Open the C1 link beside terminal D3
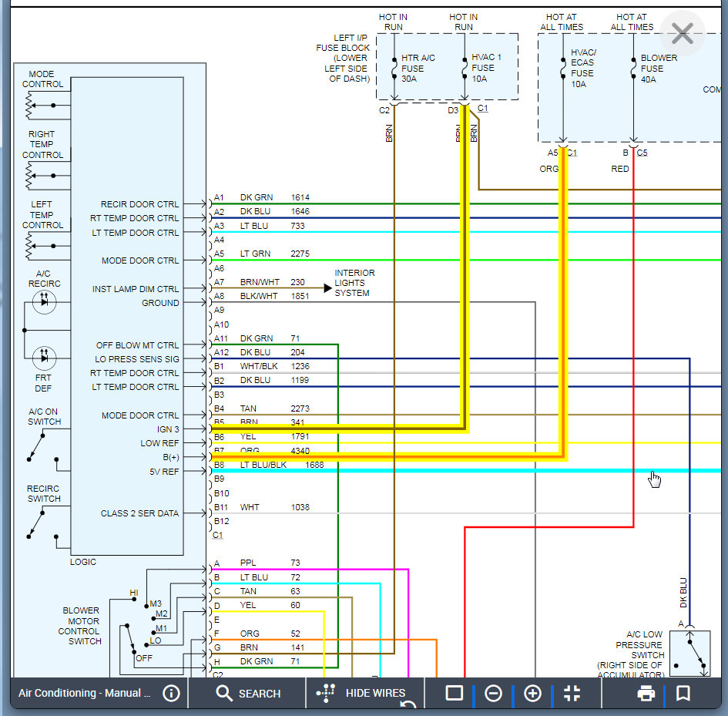The width and height of the screenshot is (728, 716). pos(483,108)
